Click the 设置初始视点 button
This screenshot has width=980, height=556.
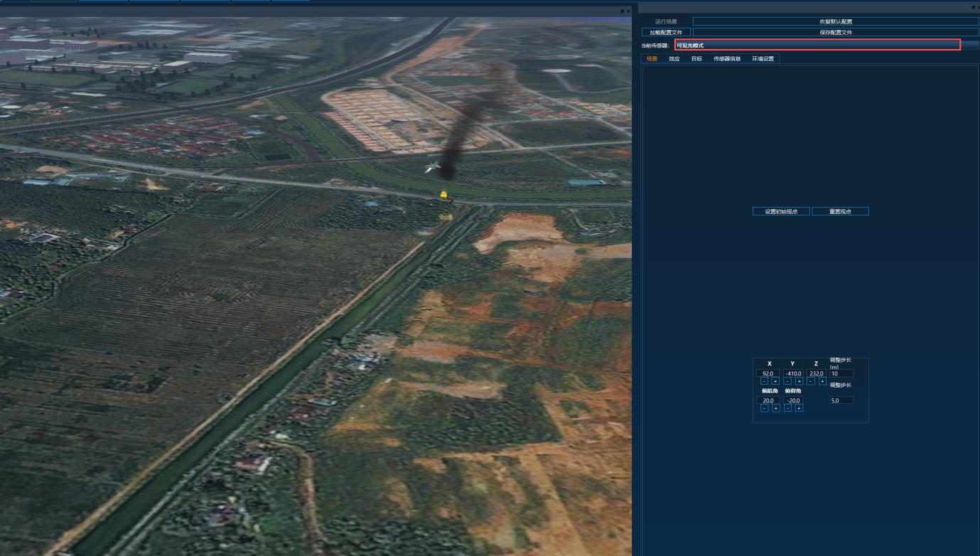tap(781, 211)
